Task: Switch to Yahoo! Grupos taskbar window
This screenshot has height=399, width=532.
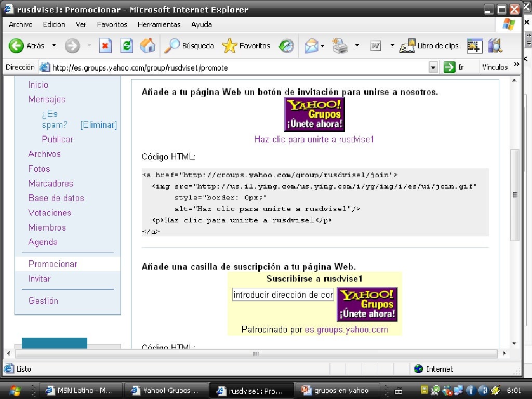Action: click(x=166, y=391)
